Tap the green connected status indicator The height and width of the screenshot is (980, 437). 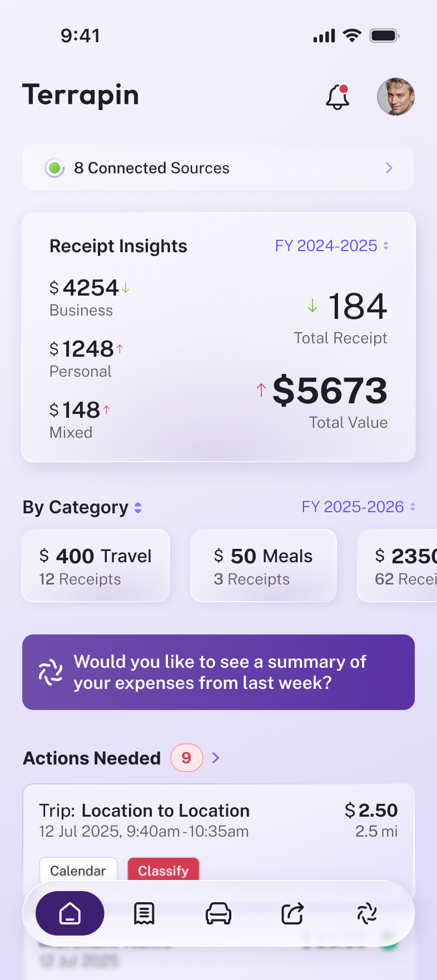(x=54, y=168)
